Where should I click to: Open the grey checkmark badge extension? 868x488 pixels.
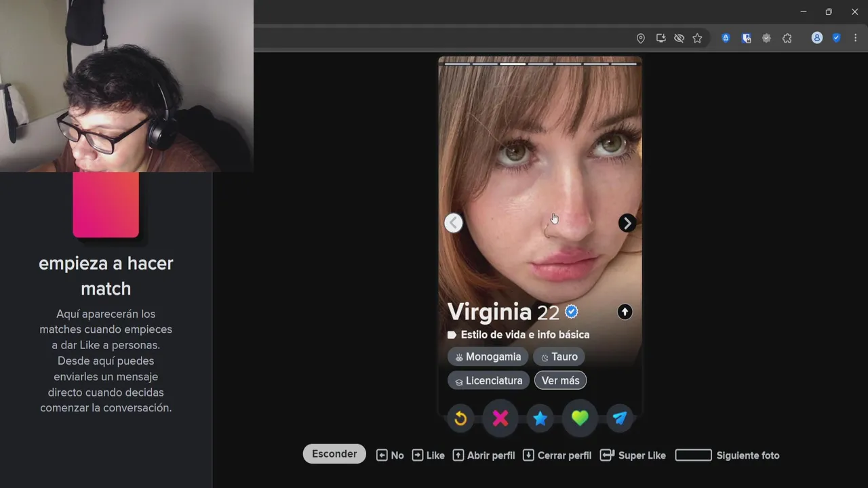coord(766,38)
